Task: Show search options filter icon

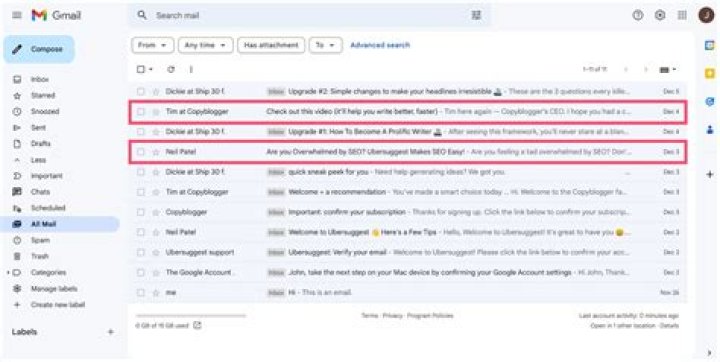Action: (476, 15)
